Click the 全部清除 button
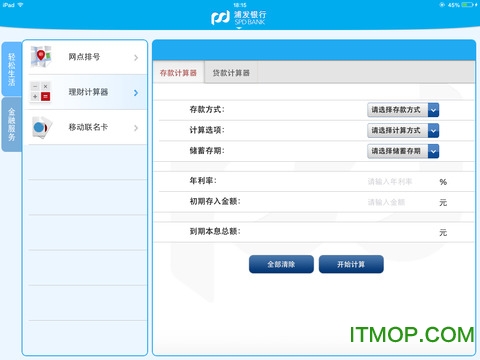 tap(281, 264)
